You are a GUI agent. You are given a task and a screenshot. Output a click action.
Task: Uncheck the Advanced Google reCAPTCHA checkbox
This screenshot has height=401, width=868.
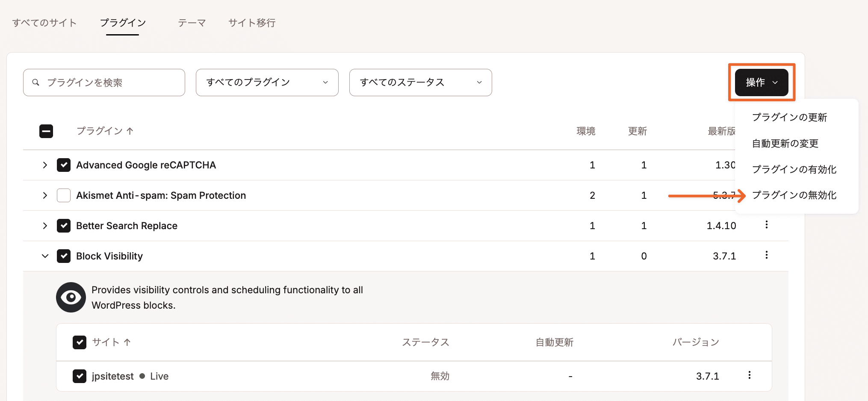(x=63, y=165)
